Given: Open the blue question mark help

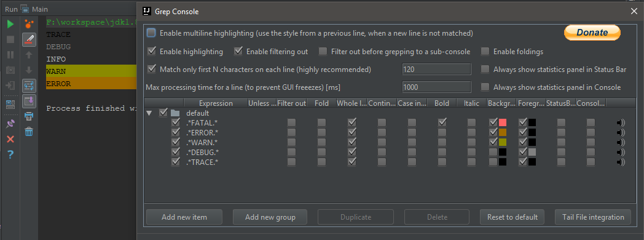Looking at the screenshot, I should pos(10,154).
